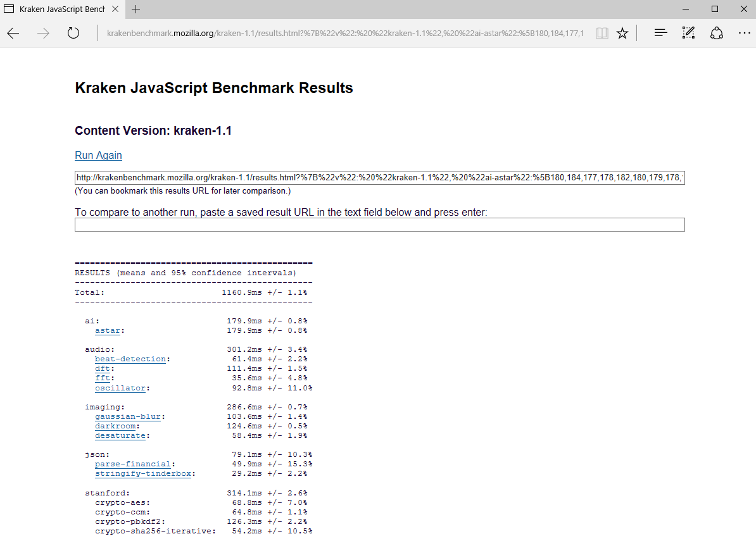The height and width of the screenshot is (541, 756).
Task: Click the 'Content Version: kraken-1.1' heading
Action: 153,130
